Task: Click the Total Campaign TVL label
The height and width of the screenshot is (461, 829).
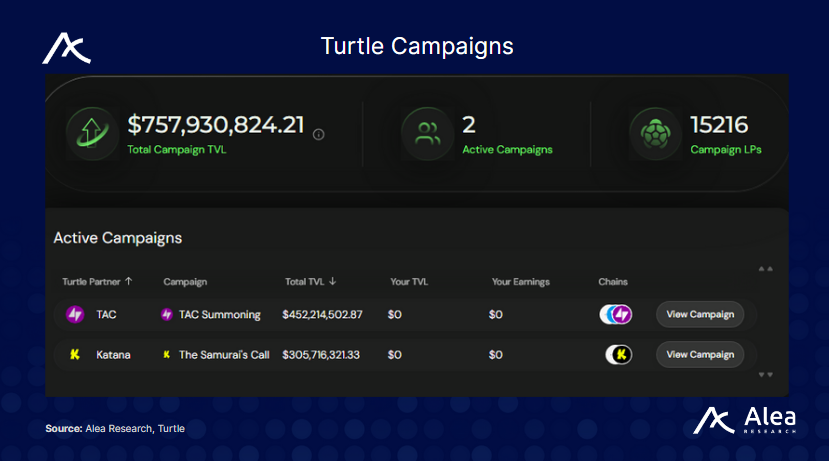Action: [177, 150]
